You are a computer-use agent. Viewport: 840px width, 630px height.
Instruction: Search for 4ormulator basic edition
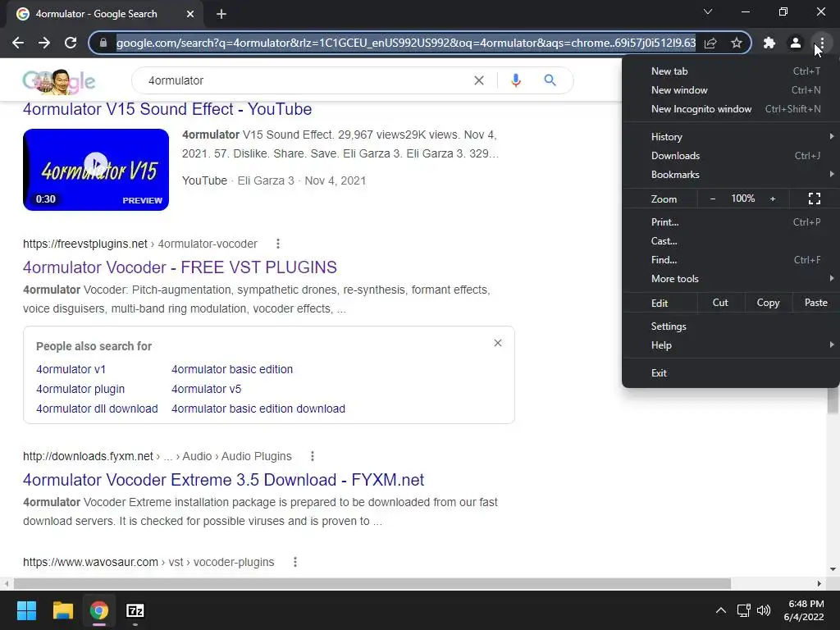click(232, 369)
